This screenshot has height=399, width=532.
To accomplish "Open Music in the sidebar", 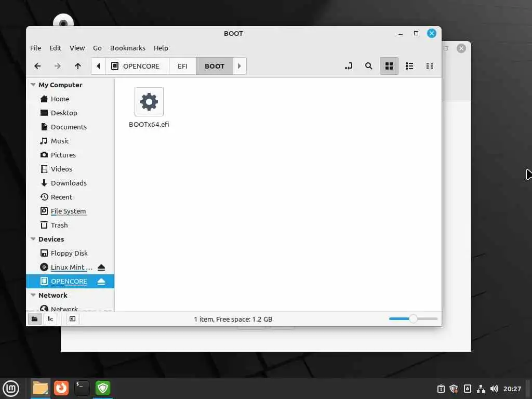I will [x=70, y=141].
